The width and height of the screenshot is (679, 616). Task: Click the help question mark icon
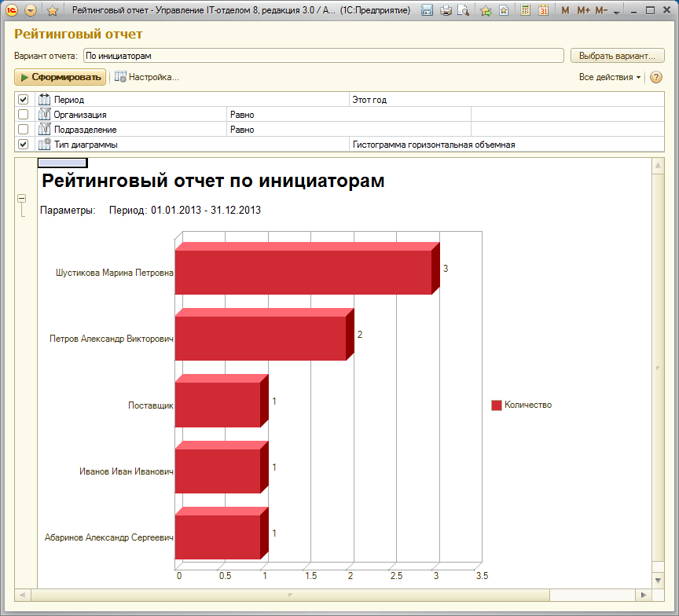(656, 77)
